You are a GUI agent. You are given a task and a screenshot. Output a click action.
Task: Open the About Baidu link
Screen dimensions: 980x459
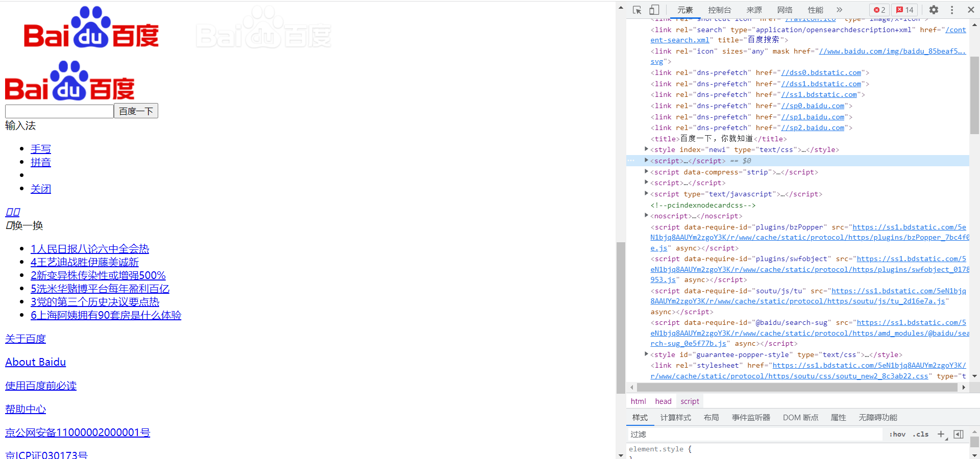pos(36,362)
